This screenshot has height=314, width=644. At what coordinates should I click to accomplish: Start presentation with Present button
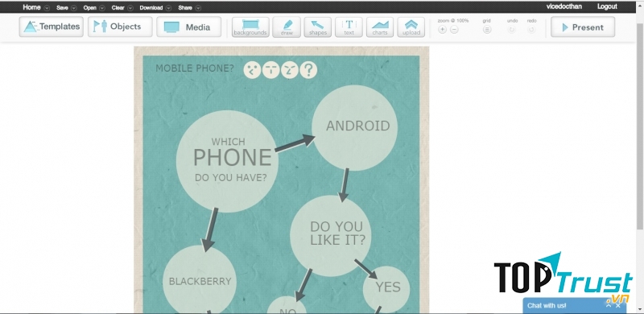(x=583, y=27)
